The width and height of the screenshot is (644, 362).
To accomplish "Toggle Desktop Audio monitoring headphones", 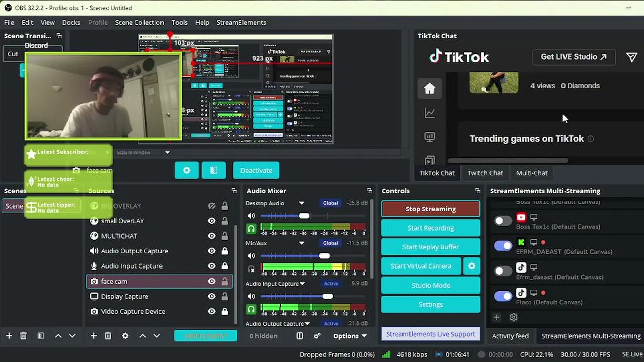I will pyautogui.click(x=251, y=229).
